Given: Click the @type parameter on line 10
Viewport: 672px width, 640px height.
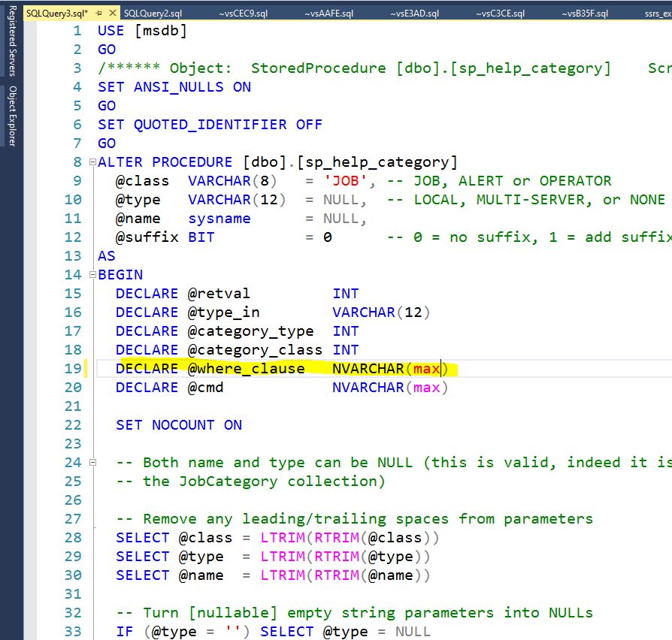Looking at the screenshot, I should (x=138, y=200).
